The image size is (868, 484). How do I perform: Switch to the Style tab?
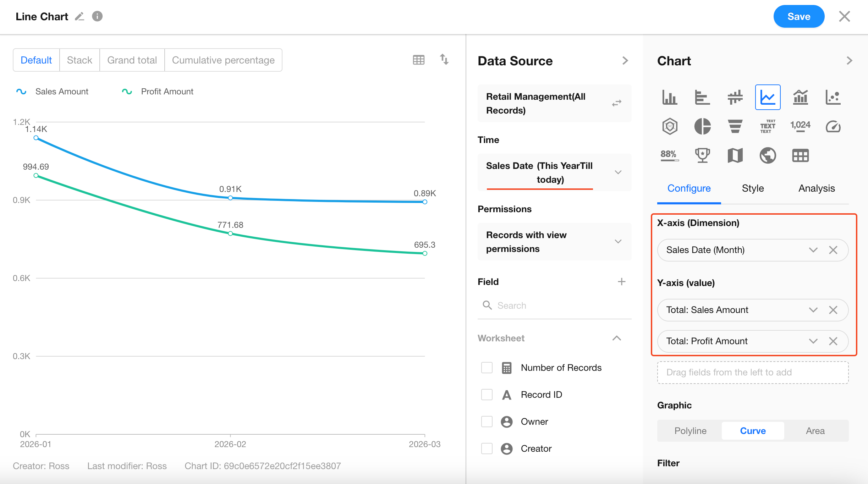coord(753,188)
